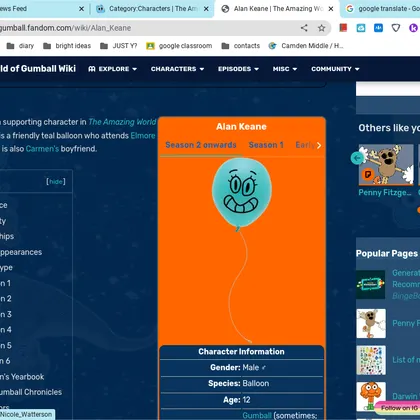Open the List of popular page thumbnail

(371, 360)
